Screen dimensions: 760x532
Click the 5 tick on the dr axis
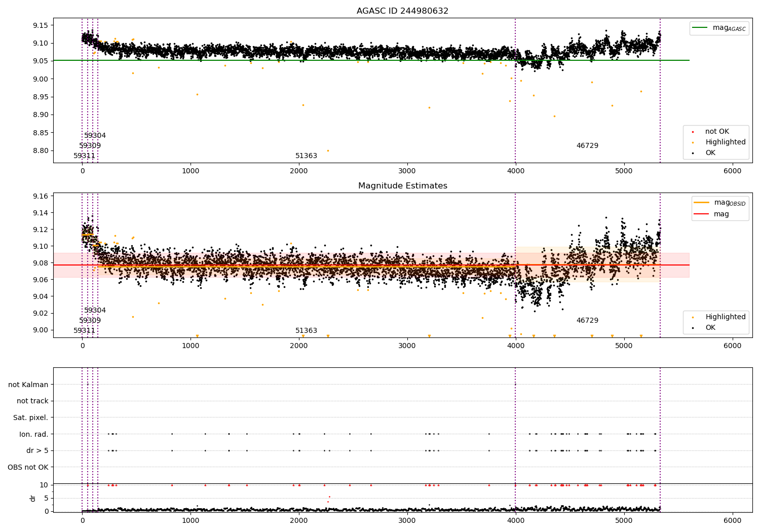point(47,498)
